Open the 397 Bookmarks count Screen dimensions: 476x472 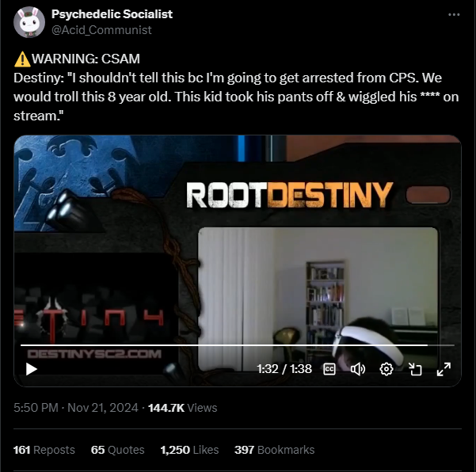[274, 450]
